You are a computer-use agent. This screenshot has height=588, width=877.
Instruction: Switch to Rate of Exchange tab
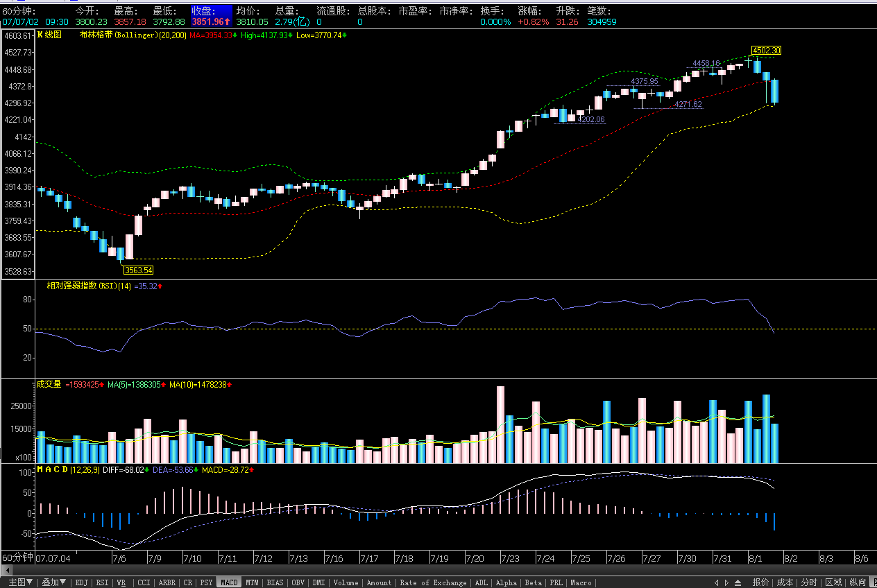pyautogui.click(x=433, y=583)
